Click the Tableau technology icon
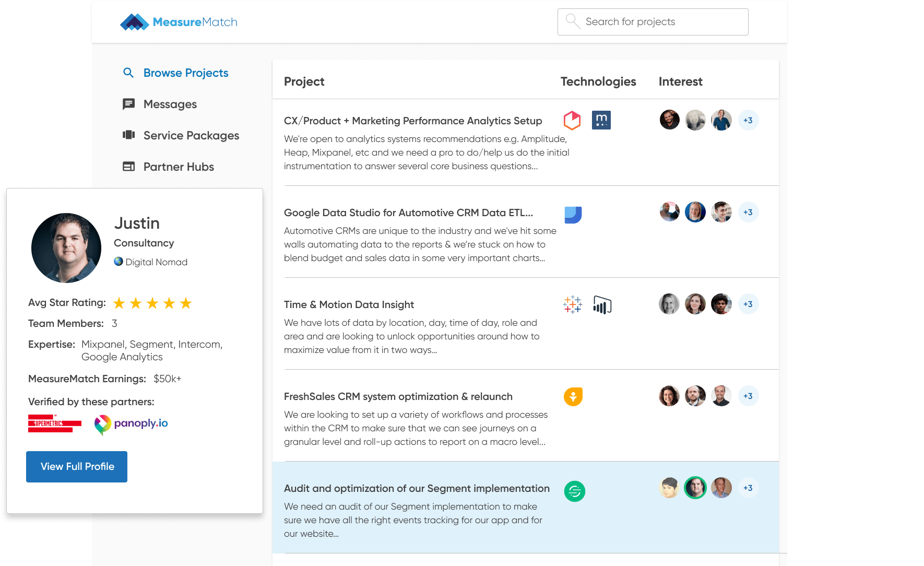 click(573, 304)
